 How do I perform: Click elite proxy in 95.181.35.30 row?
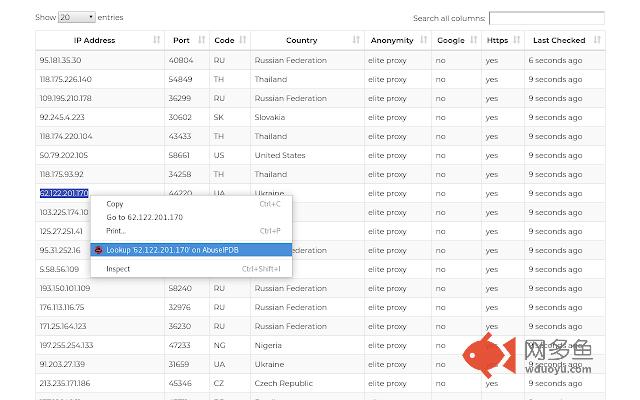coord(387,60)
